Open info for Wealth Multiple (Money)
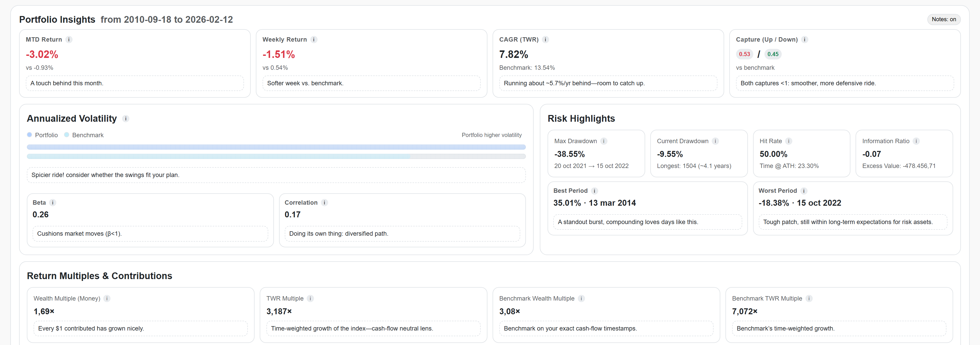The image size is (980, 345). pos(107,298)
